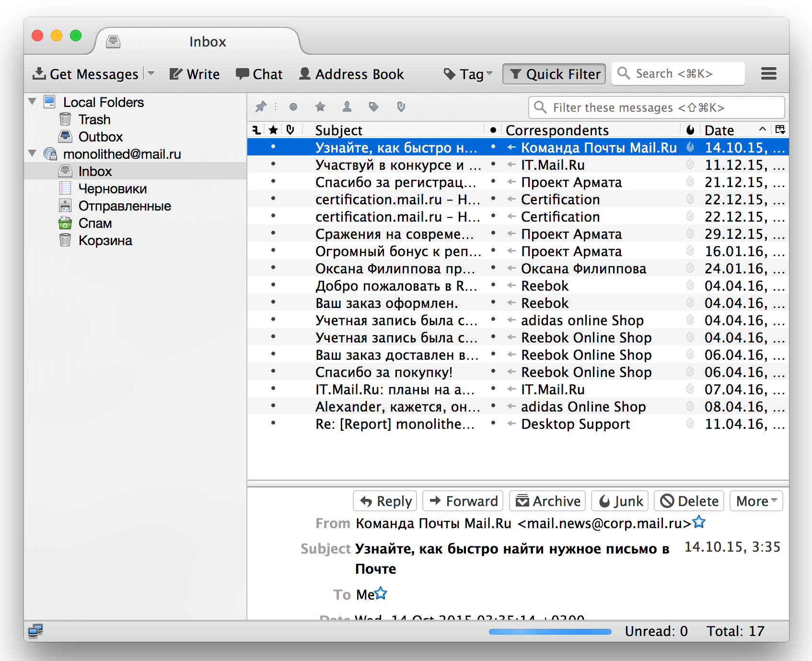Image resolution: width=812 pixels, height=661 pixels.
Task: Open the Tag dropdown menu
Action: [468, 74]
